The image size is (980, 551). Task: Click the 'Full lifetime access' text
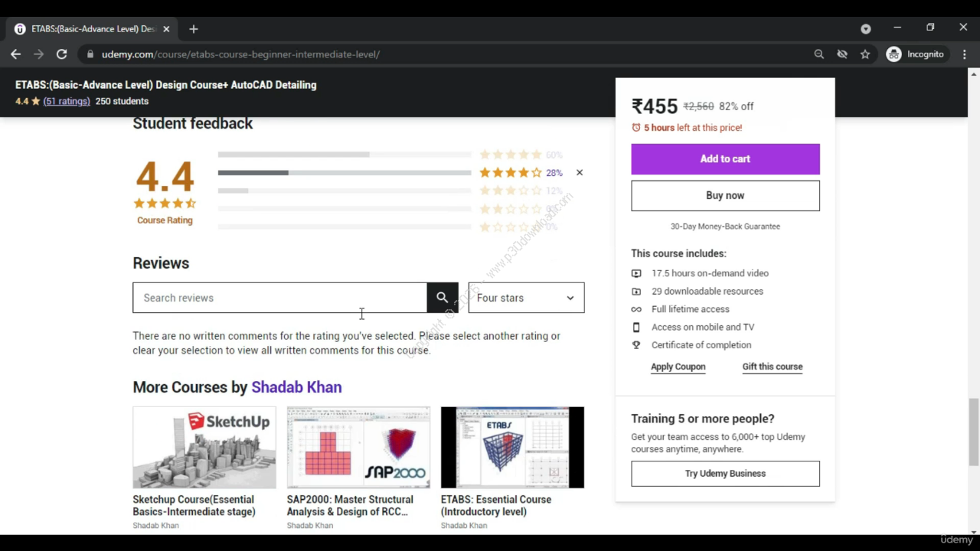coord(691,309)
